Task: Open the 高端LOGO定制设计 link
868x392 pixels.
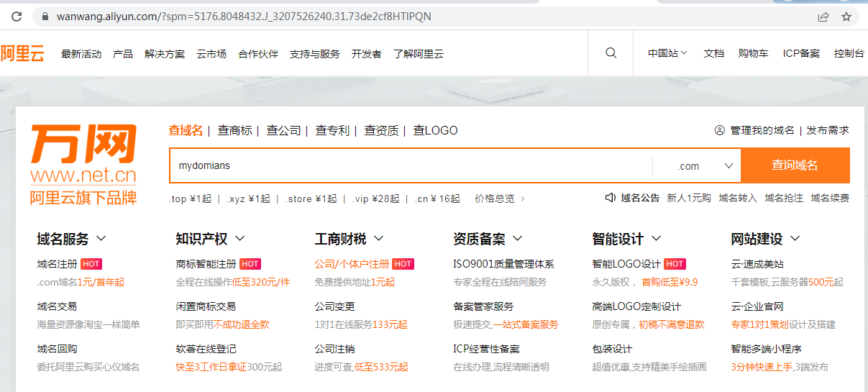Action: coord(636,306)
